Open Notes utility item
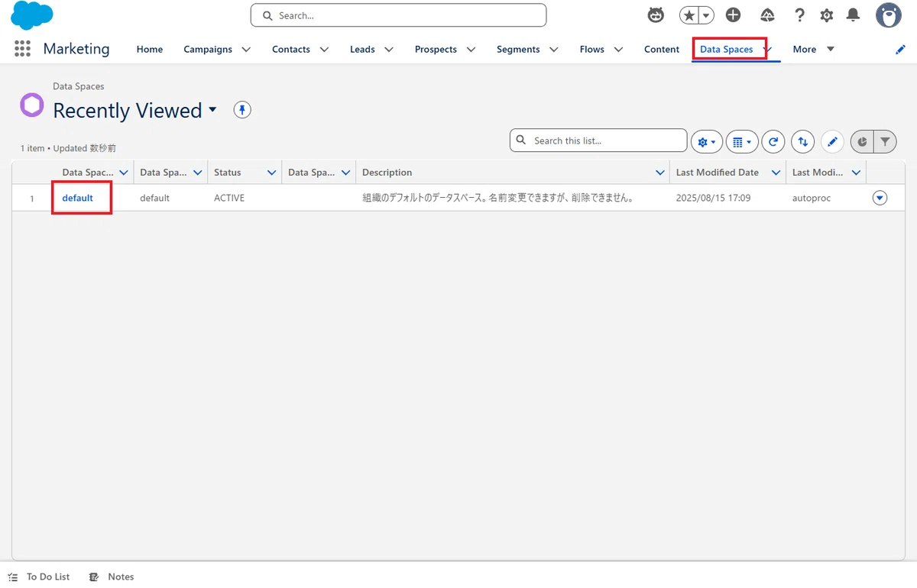 [x=112, y=577]
